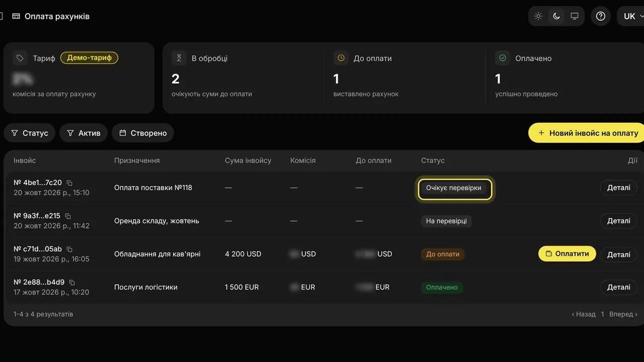
Task: Copy invoice number 9a3f...e215
Action: (x=68, y=216)
